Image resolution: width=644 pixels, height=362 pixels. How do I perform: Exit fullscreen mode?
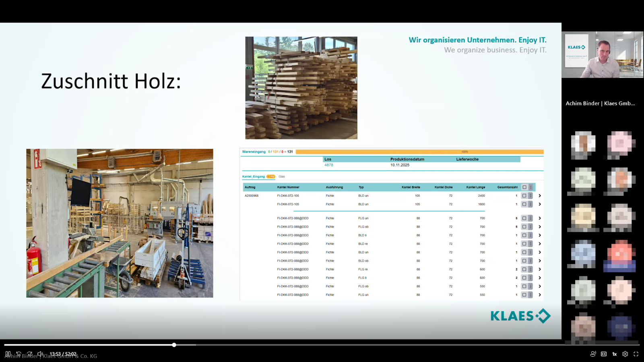pyautogui.click(x=636, y=354)
